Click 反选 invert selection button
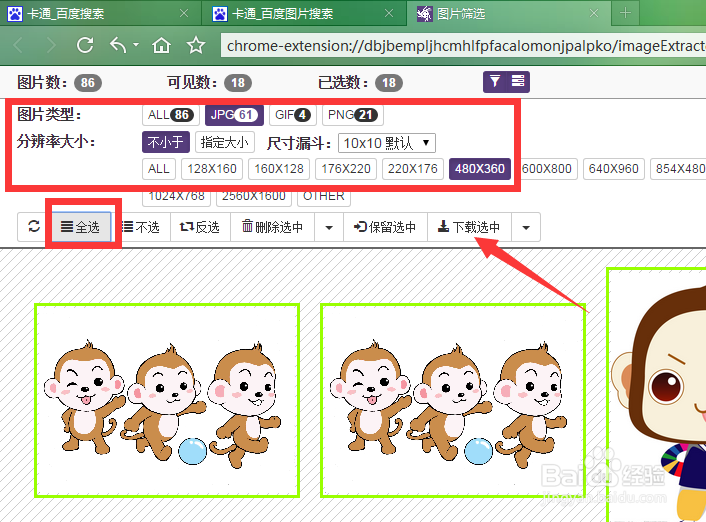This screenshot has height=522, width=706. (200, 227)
